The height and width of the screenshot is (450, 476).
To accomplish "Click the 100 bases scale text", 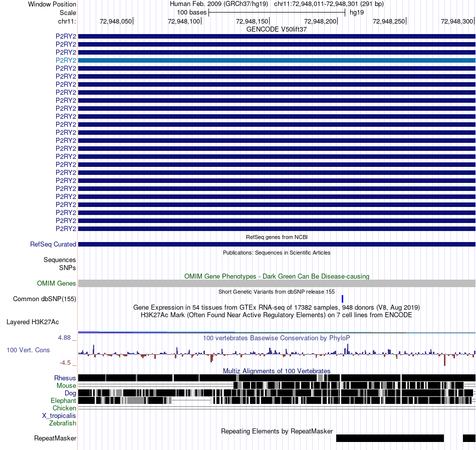I will click(x=191, y=13).
